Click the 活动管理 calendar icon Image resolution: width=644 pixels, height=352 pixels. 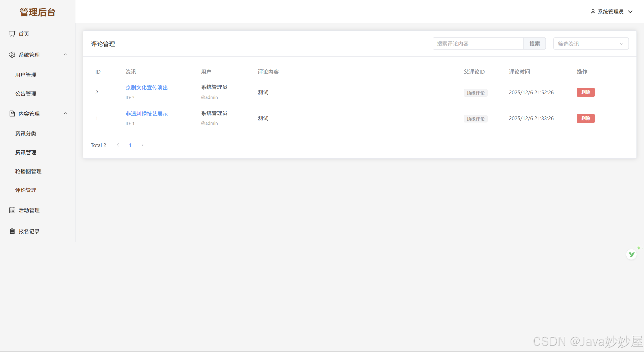[12, 210]
